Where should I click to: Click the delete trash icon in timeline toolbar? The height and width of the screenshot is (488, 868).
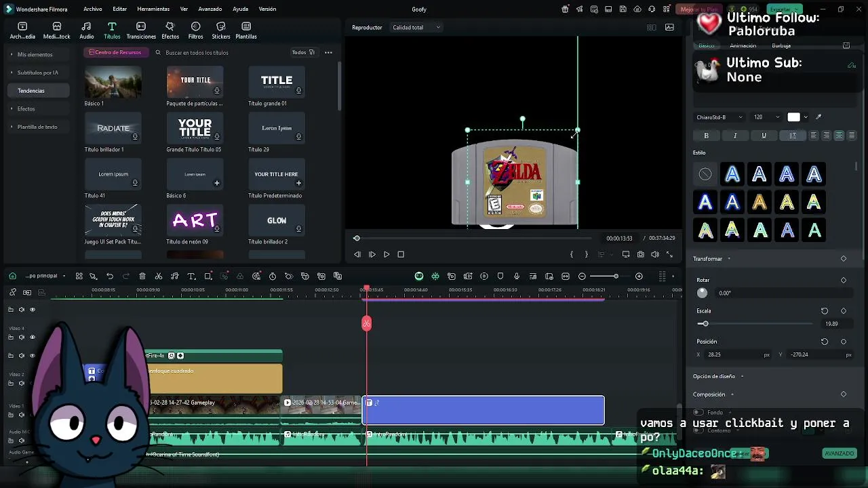(142, 276)
